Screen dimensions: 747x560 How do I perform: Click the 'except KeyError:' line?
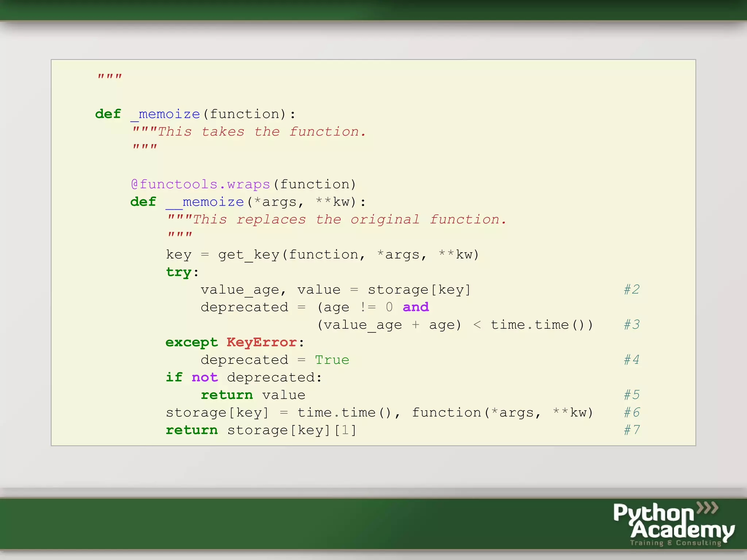(x=235, y=342)
